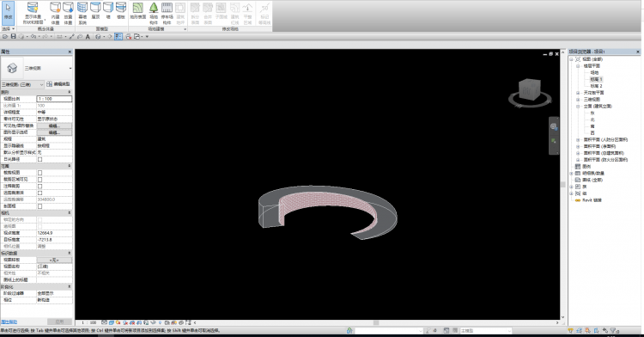Screen dimensions: 644x337
Task: Toggle the Sun Path checkbox
Action: (x=39, y=159)
